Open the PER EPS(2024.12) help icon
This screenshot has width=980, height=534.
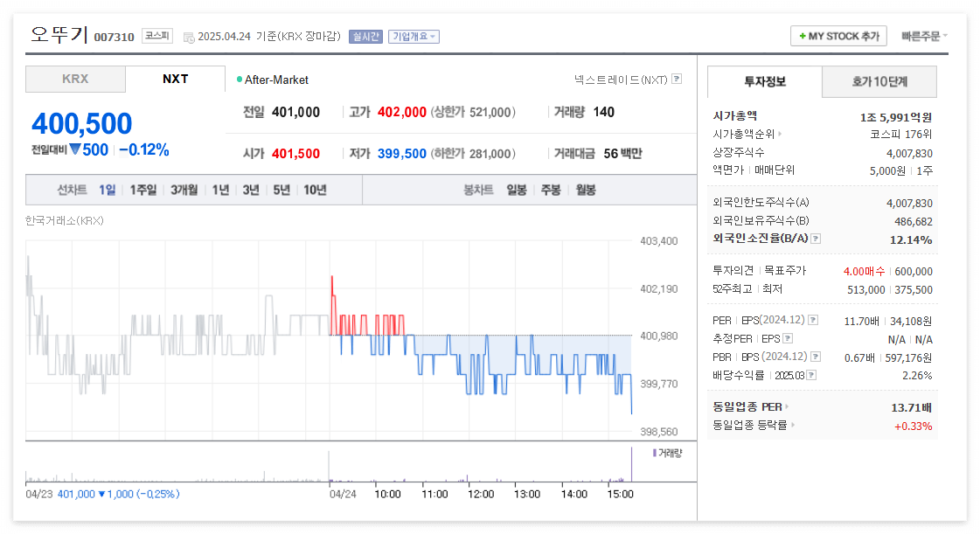pyautogui.click(x=815, y=320)
